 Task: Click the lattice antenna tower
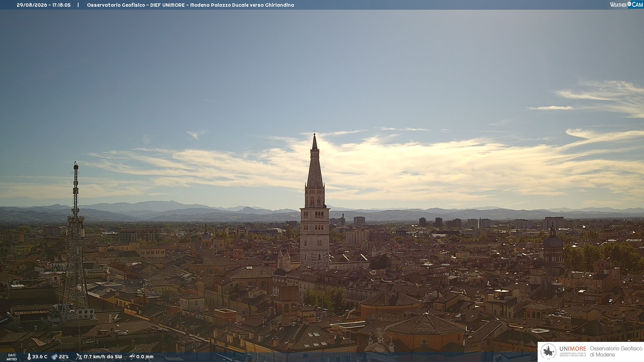[75, 241]
